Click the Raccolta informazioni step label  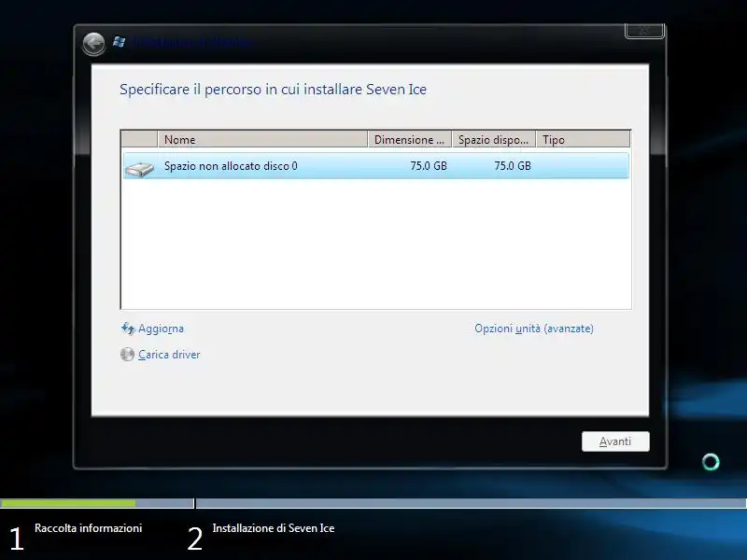point(88,528)
